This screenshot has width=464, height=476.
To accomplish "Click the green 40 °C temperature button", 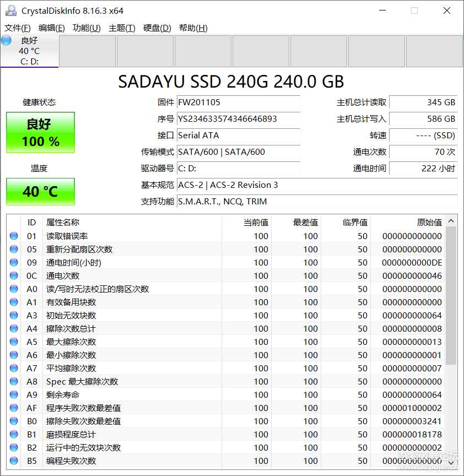I will click(x=40, y=192).
